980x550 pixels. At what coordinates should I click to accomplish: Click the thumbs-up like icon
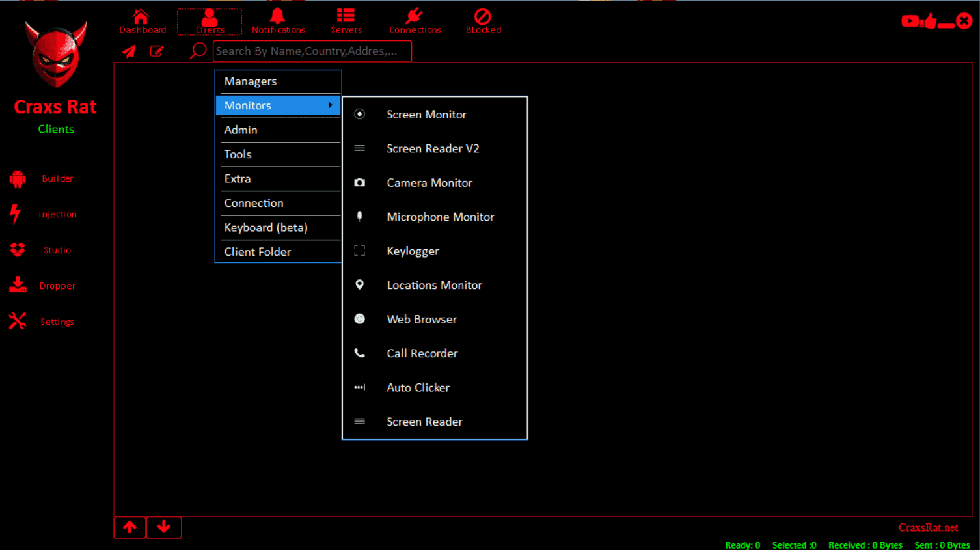pos(929,21)
